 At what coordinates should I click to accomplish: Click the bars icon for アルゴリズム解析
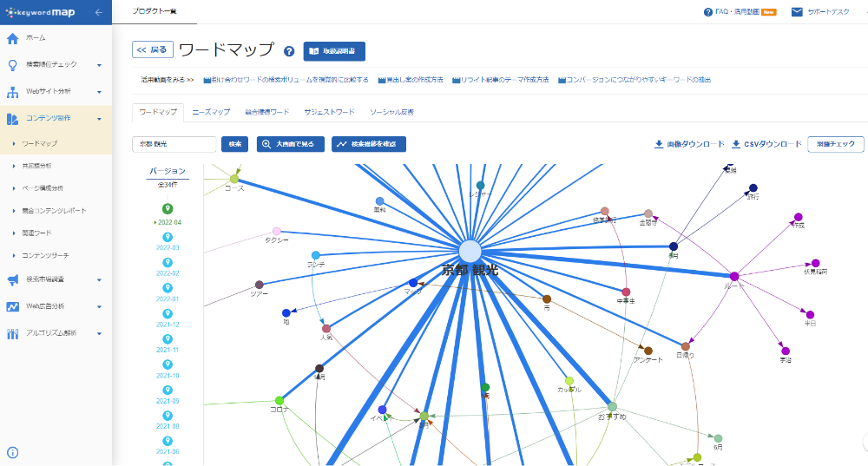[13, 333]
